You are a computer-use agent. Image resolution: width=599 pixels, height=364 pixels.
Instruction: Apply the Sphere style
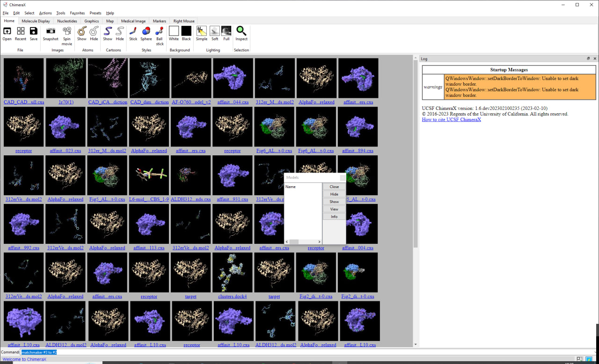coord(146,32)
